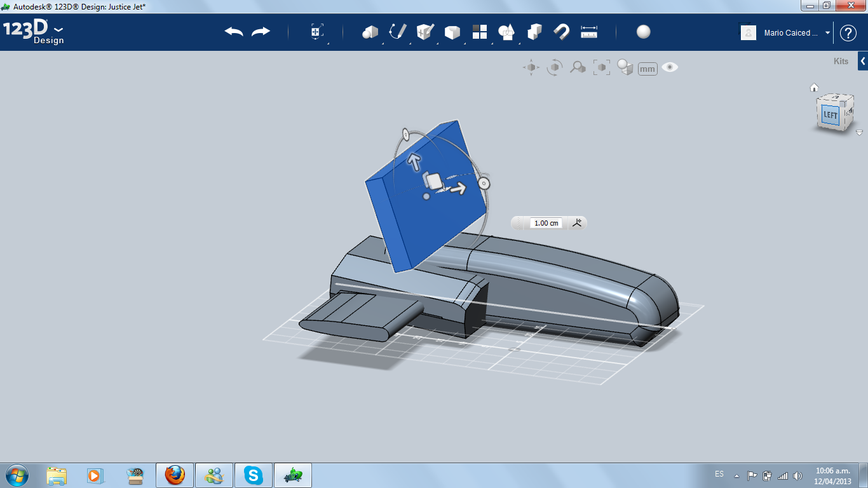Toggle the mm units button
The width and height of the screenshot is (868, 488).
point(648,69)
